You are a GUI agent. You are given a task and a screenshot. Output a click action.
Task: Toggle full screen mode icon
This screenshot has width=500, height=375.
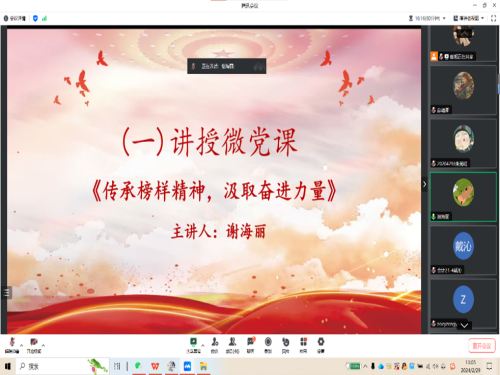494,18
